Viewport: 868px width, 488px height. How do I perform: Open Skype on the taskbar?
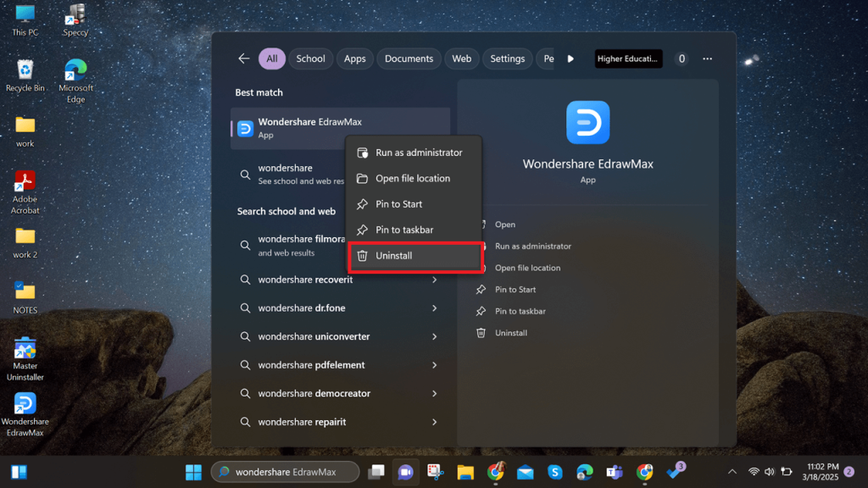(554, 472)
